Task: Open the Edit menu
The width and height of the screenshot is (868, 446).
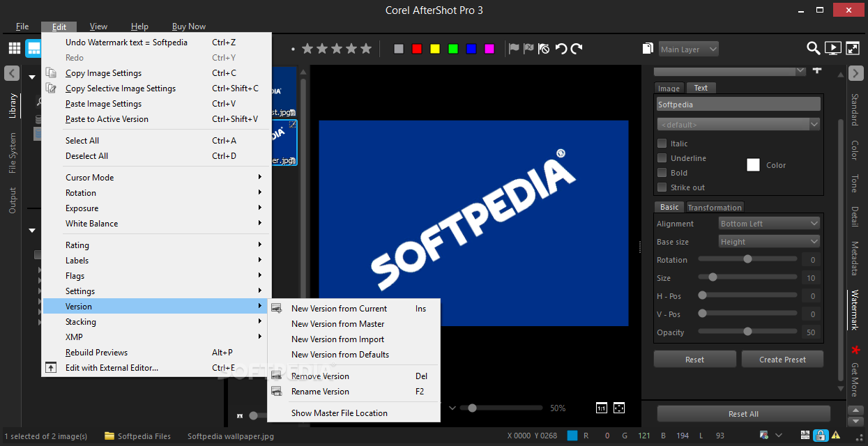Action: tap(59, 26)
